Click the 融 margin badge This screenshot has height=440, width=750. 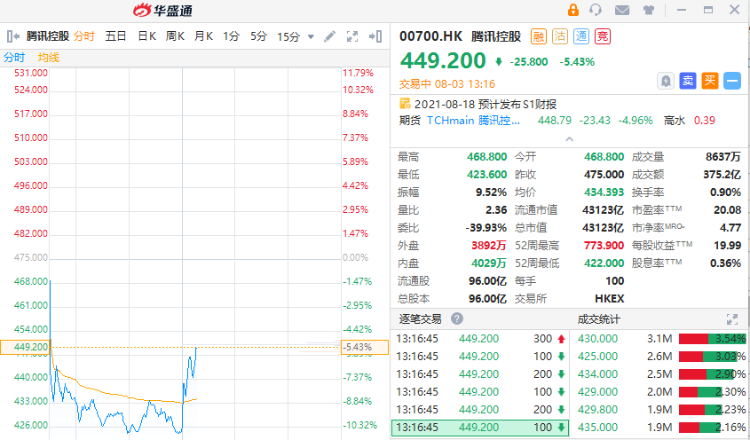click(539, 36)
